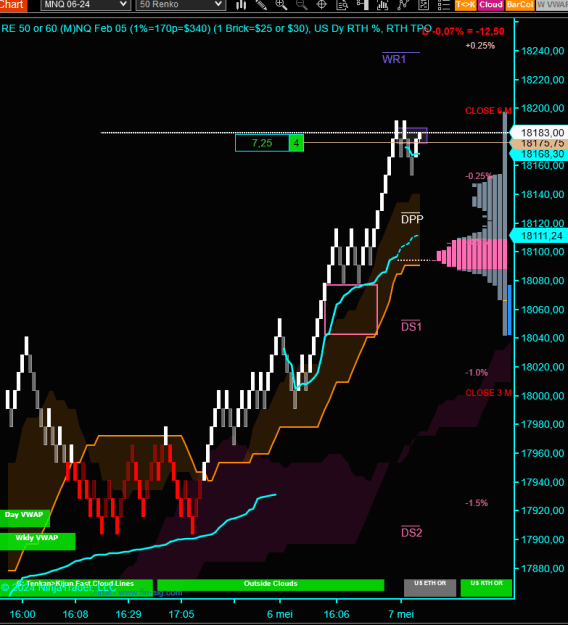Click the Outside Clouds green bar
This screenshot has width=568, height=625.
coord(271,585)
